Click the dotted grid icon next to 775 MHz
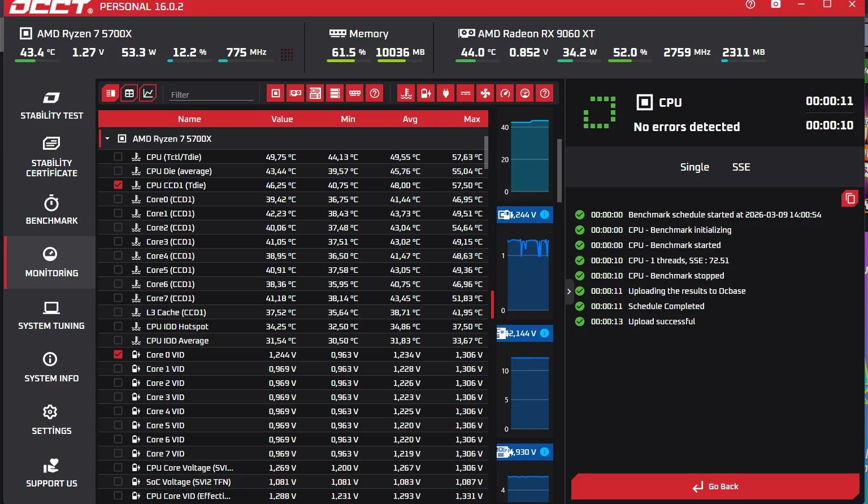 tap(287, 54)
